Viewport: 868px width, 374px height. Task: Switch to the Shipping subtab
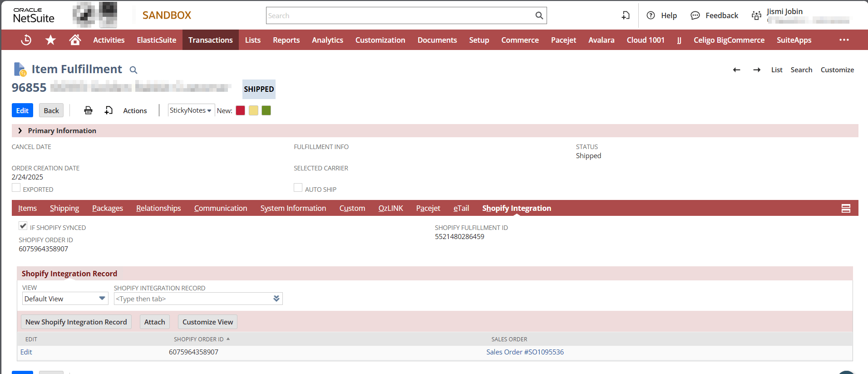coord(64,208)
